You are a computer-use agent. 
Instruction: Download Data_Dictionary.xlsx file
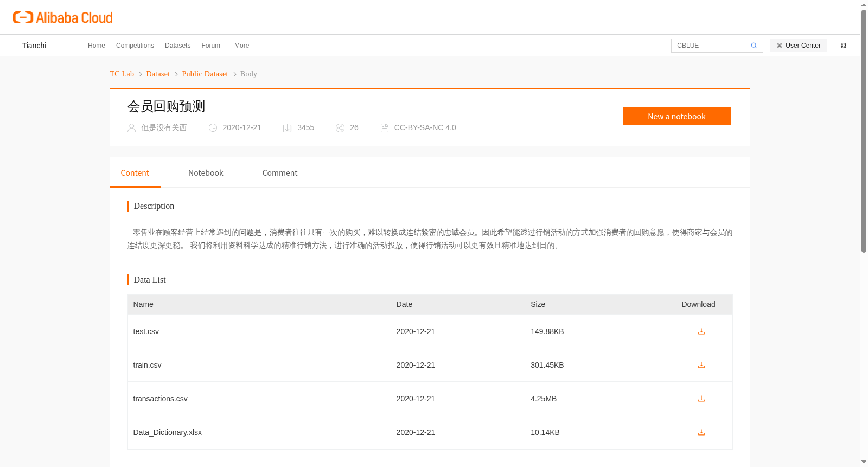pyautogui.click(x=701, y=432)
